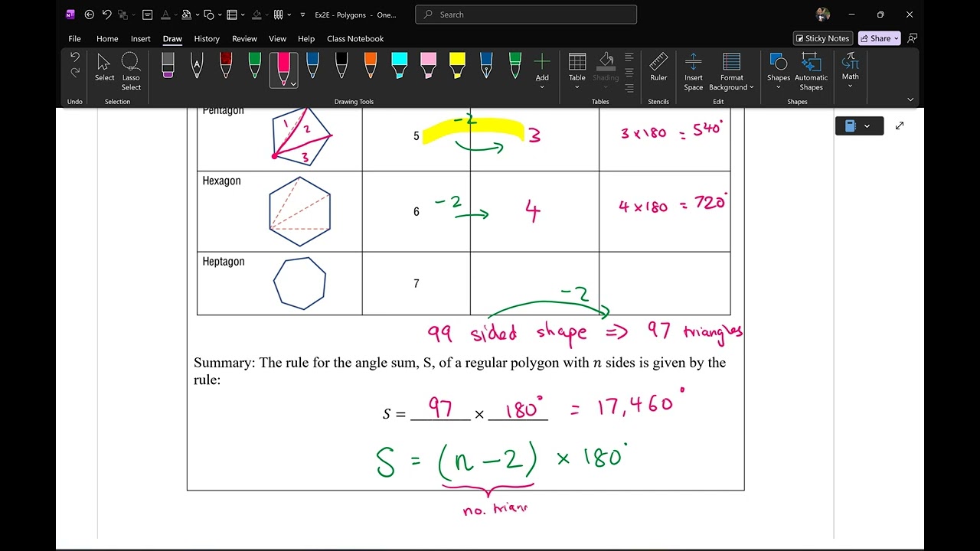Click the Undo arrow in Draw ribbon
Viewport: 980px width, 551px height.
[75, 57]
